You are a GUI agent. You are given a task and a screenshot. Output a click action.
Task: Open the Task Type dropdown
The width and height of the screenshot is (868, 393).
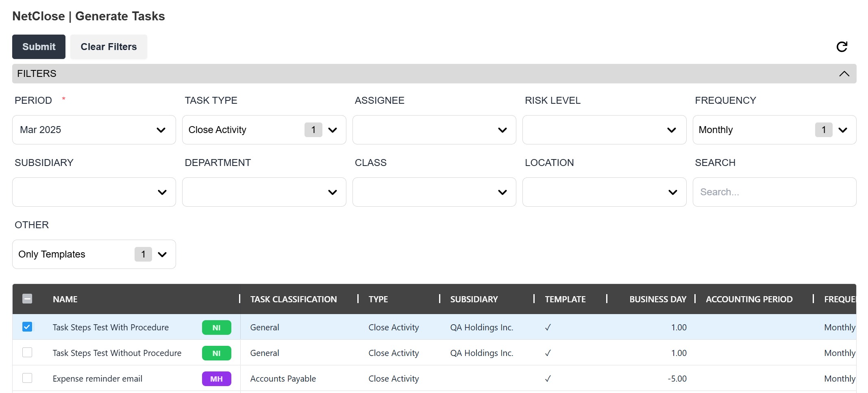pyautogui.click(x=264, y=130)
